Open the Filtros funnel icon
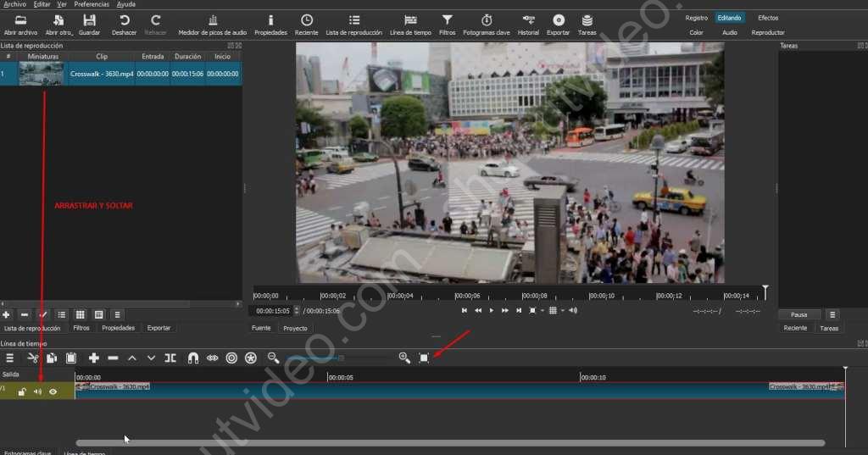 pyautogui.click(x=448, y=25)
